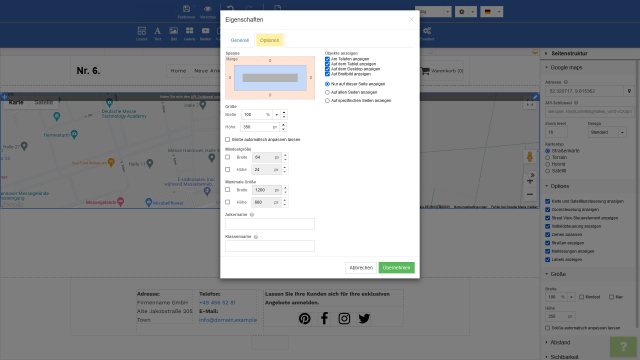
Task: Click the Pinterest social icon
Action: pos(304,318)
